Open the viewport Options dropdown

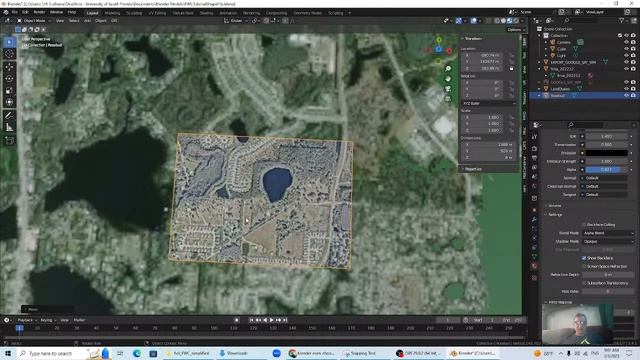coord(516,29)
